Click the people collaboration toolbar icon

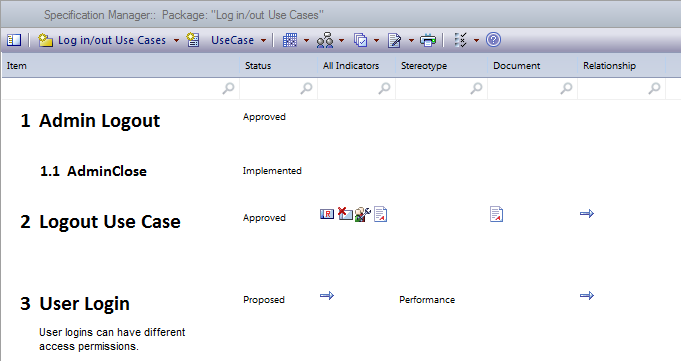(x=325, y=40)
